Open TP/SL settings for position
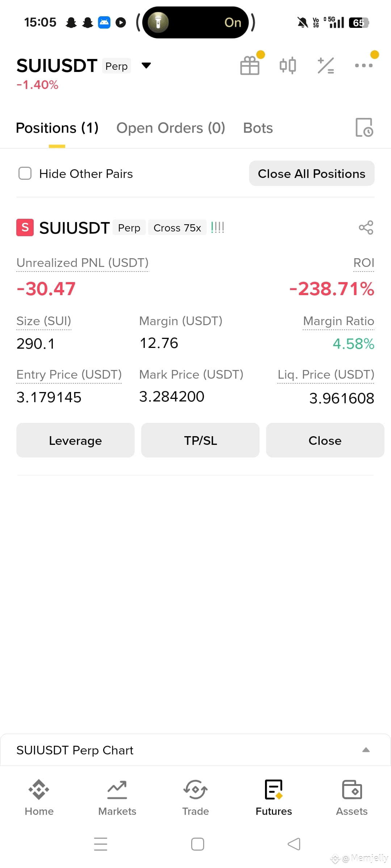 pos(200,440)
